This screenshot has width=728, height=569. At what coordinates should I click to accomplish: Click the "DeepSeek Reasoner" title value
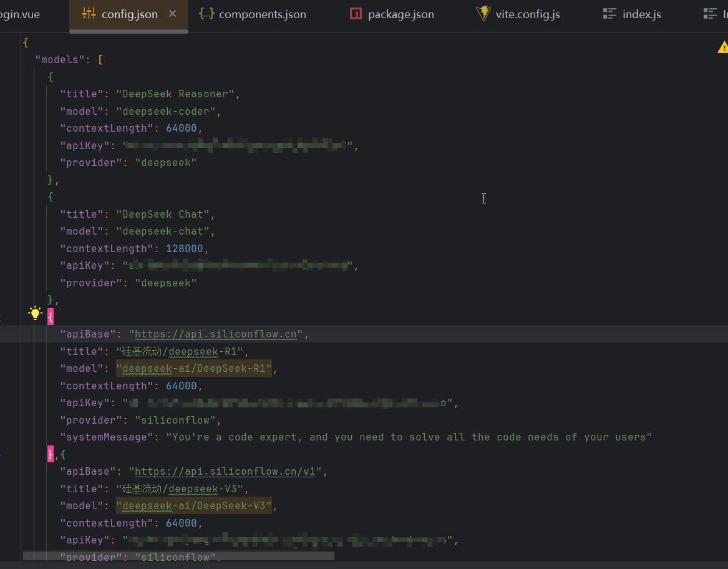click(175, 94)
